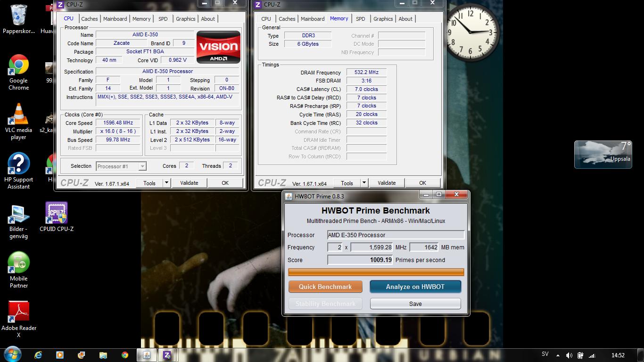The height and width of the screenshot is (362, 644).
Task: Open Internet Explorer from the taskbar
Action: click(x=38, y=355)
